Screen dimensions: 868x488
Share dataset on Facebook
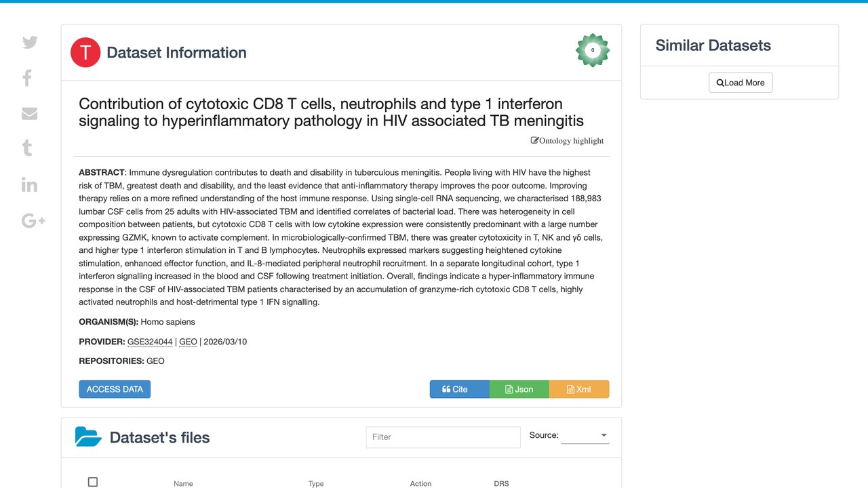tap(27, 78)
